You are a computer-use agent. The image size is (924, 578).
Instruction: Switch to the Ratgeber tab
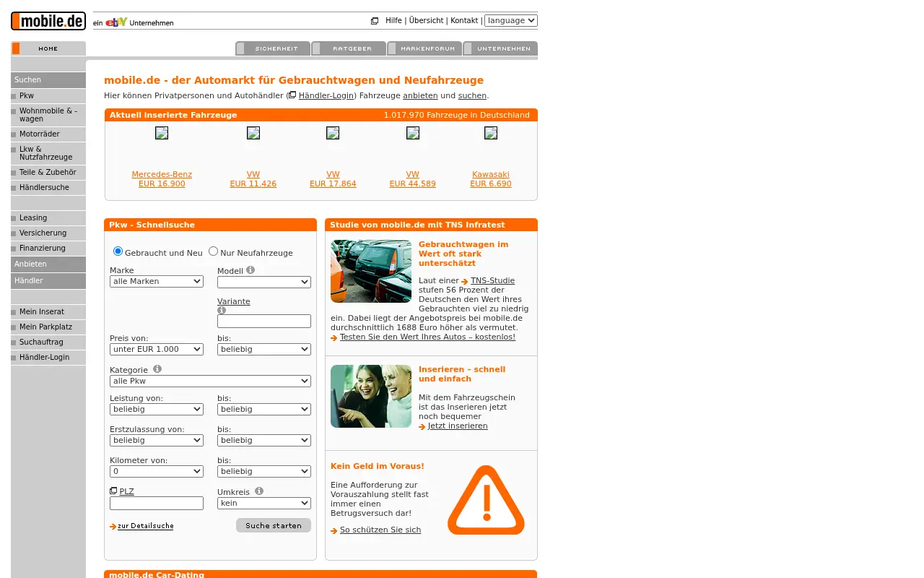pos(349,48)
